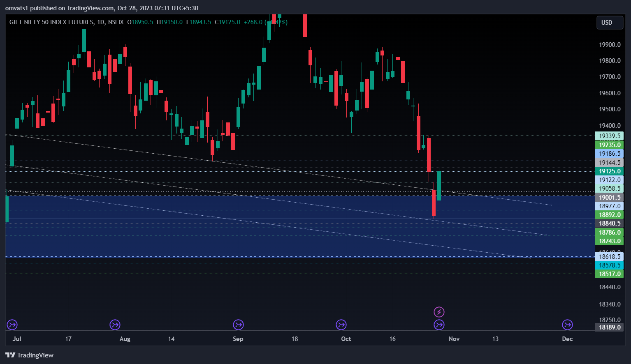Click the Sep label on the time axis
631x364 pixels.
click(x=238, y=339)
